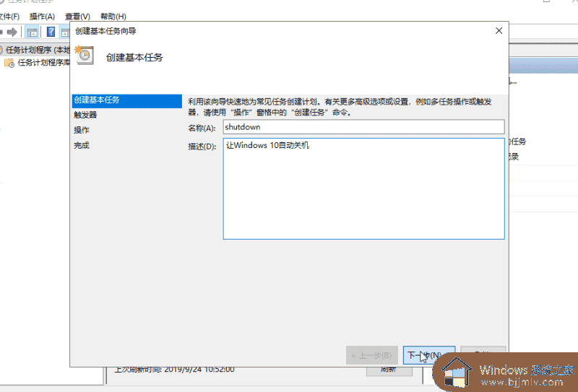The height and width of the screenshot is (392, 578).
Task: Select the 操作 step in wizard sidebar
Action: (82, 130)
